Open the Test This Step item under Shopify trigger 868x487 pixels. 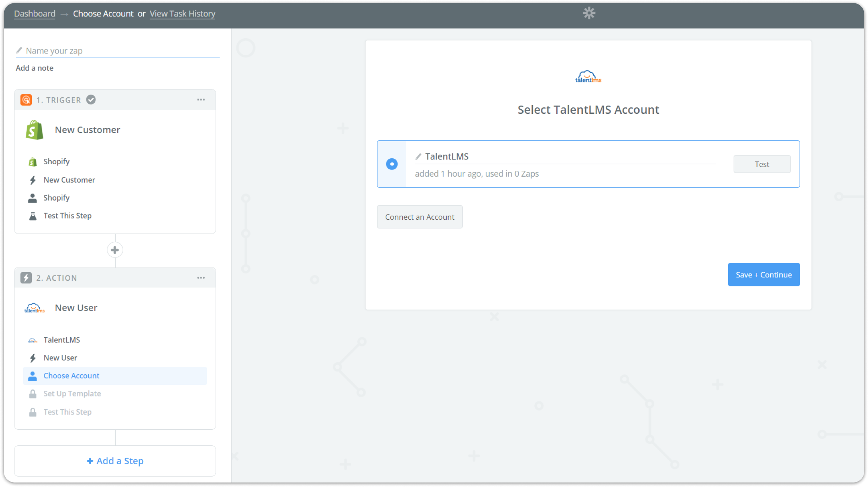coord(67,216)
